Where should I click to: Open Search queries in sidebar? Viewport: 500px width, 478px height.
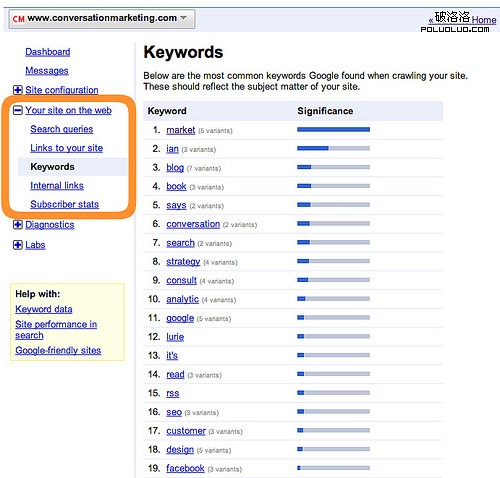click(62, 129)
